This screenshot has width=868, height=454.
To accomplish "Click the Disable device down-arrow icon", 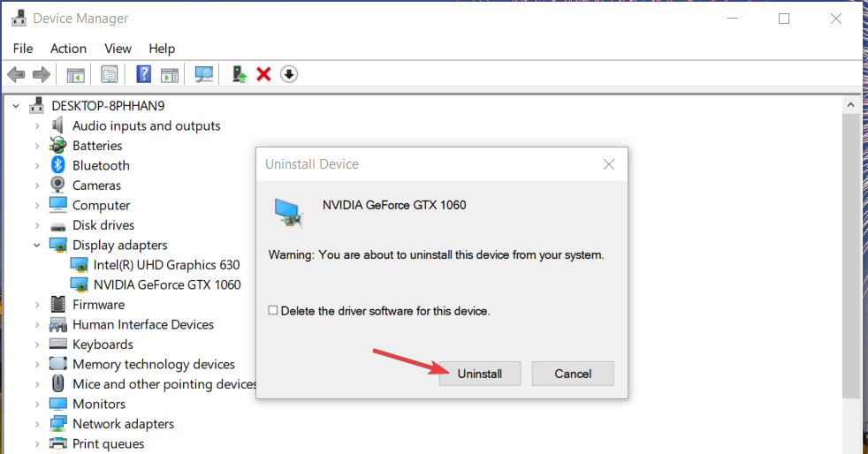I will [x=289, y=74].
